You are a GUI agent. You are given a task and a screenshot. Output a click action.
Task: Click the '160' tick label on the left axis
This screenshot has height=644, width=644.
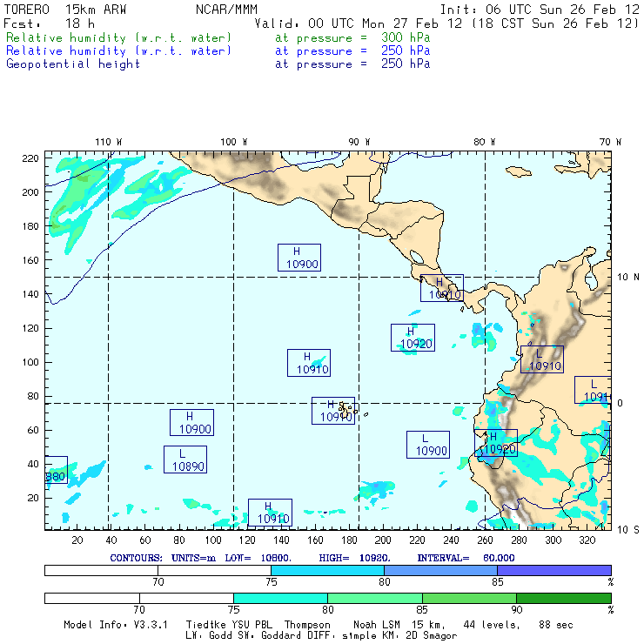(30, 260)
